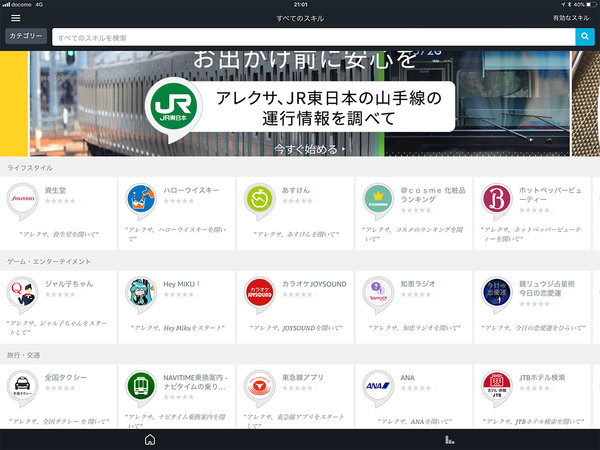Click the star rating under Hey MIKU!

(179, 295)
